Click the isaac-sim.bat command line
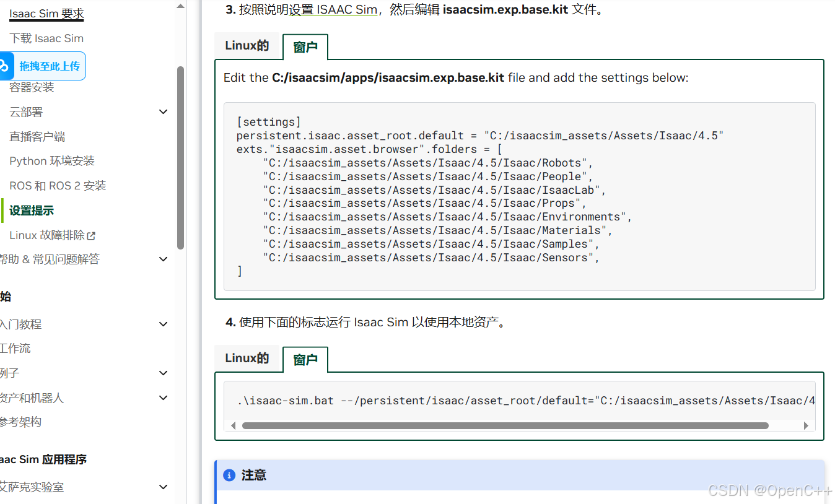 click(x=526, y=401)
